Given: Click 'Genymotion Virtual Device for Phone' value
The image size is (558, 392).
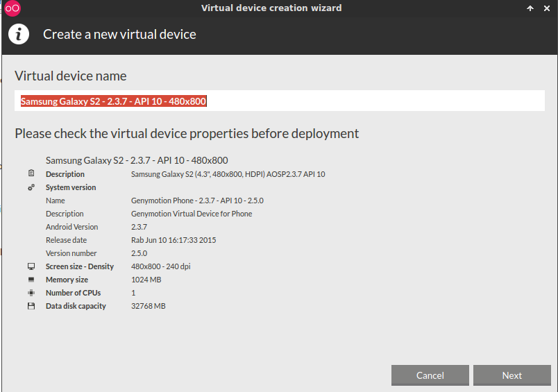Looking at the screenshot, I should click(x=192, y=214).
